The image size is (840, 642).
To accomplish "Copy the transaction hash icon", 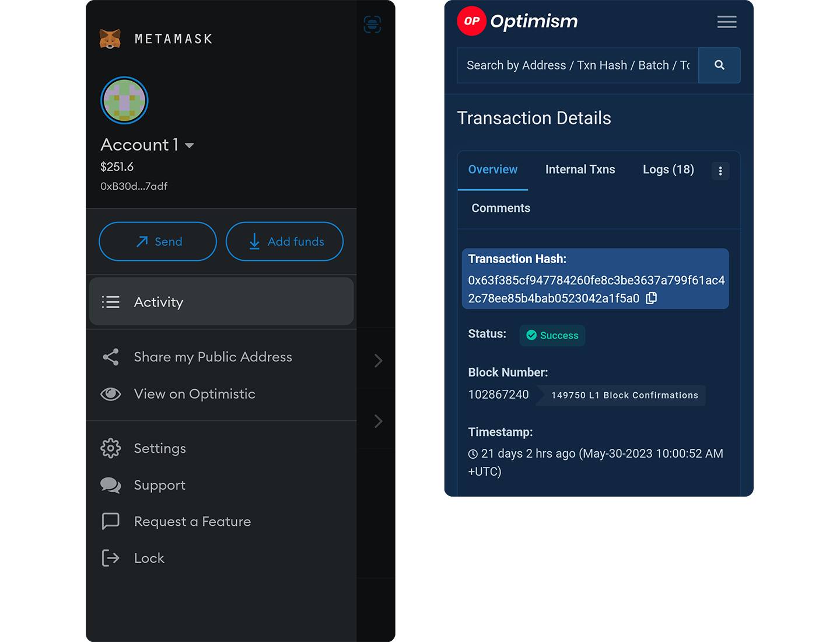I will click(652, 298).
